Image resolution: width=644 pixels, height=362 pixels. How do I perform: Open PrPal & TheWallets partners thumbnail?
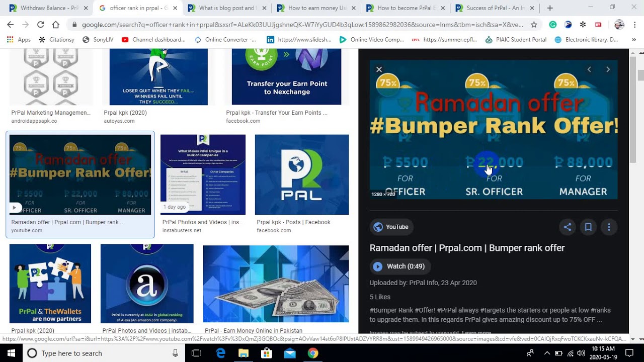(x=50, y=284)
